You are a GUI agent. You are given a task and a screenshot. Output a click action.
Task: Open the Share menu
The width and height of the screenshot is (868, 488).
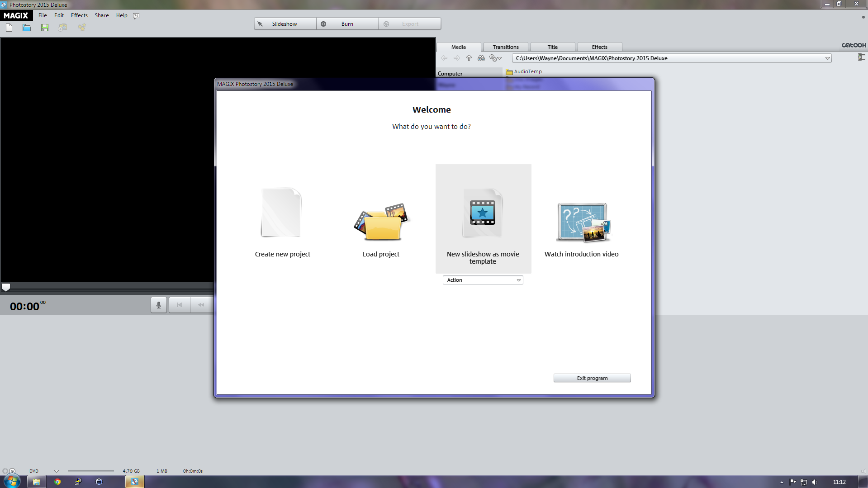[102, 15]
